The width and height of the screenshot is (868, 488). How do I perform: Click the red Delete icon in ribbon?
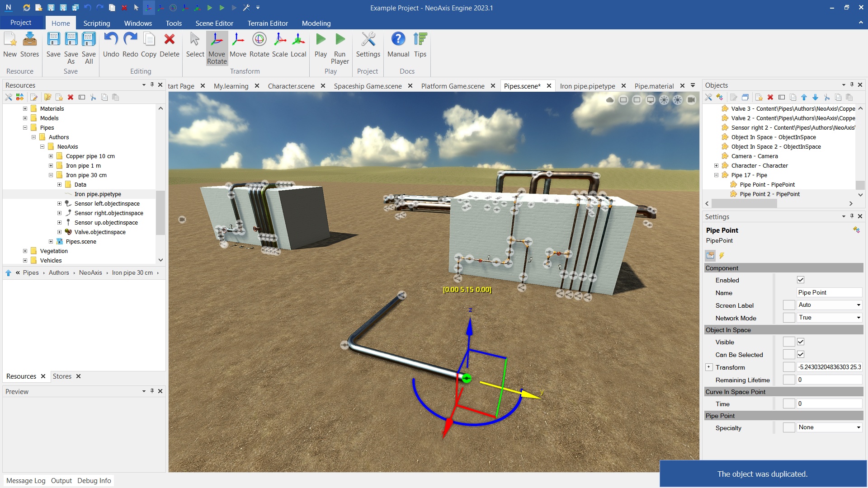point(170,40)
